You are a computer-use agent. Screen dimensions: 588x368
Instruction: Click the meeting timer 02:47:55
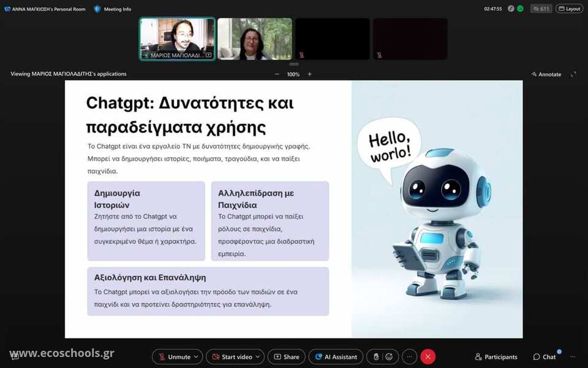click(x=492, y=9)
